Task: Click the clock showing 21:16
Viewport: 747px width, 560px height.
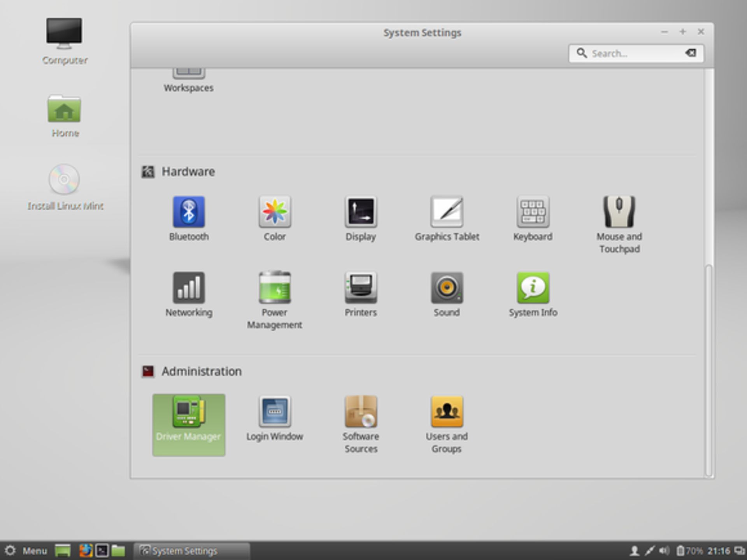Action: pos(719,551)
